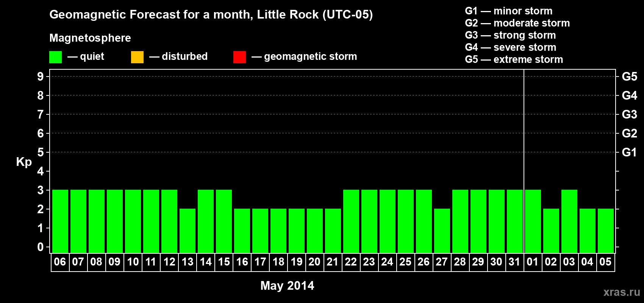Click the 'G5 — extreme storm' legend line
This screenshot has height=303, width=644.
coord(514,59)
